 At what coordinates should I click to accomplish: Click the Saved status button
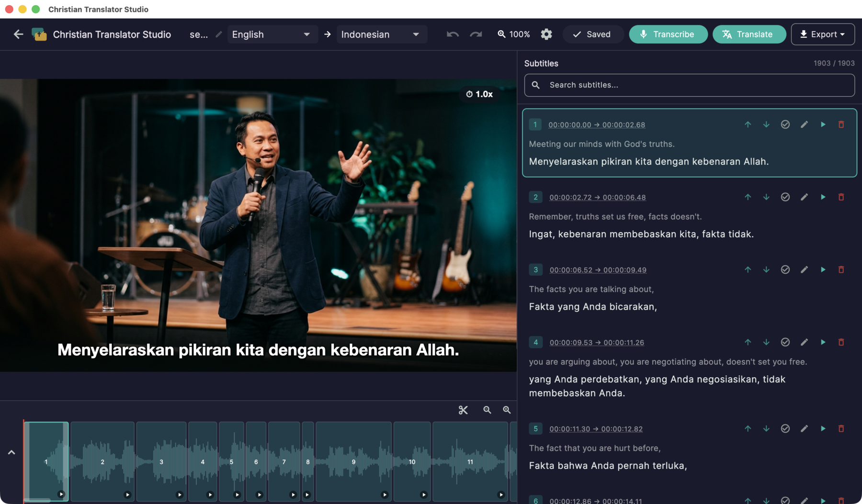592,34
